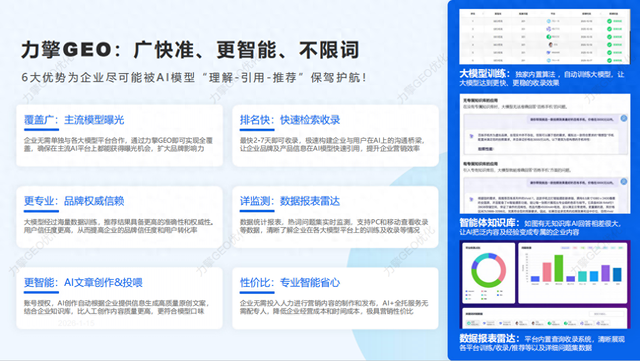Click the "数据报表雷达：" caption at bottom right
Image resolution: width=640 pixels, height=361 pixels.
click(x=489, y=339)
